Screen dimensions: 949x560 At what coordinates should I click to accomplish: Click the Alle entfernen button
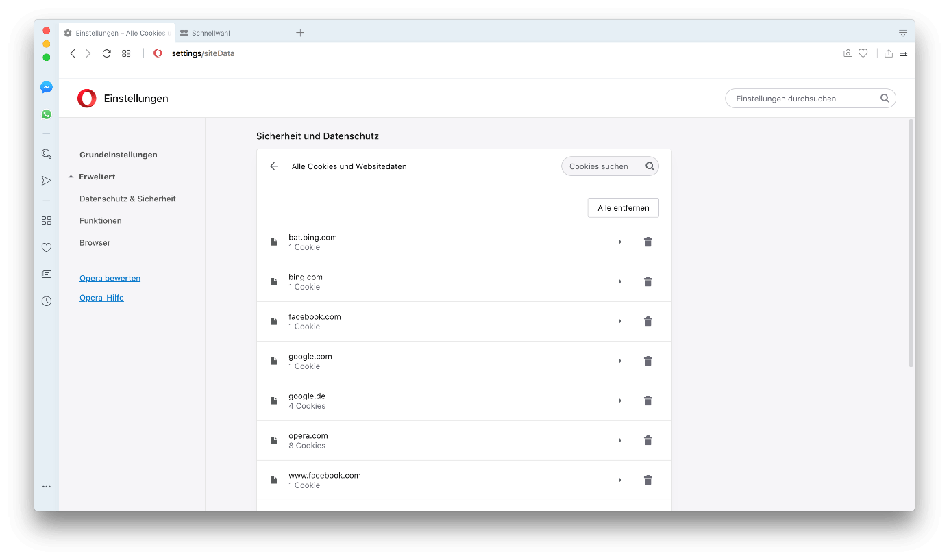tap(624, 208)
